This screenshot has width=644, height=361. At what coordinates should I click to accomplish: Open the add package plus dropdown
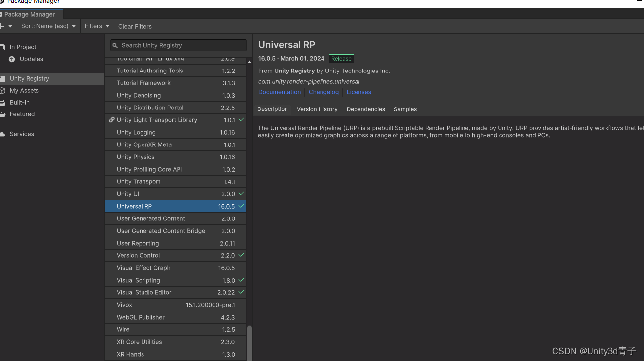(x=6, y=26)
